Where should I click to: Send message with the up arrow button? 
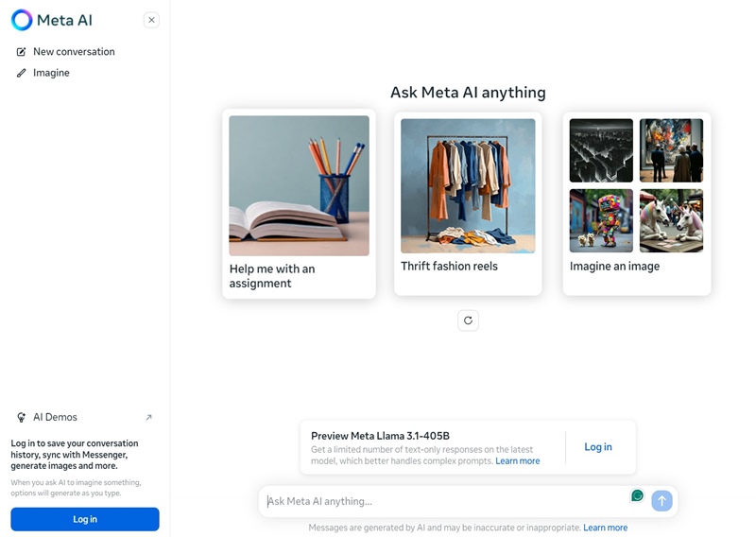point(662,501)
